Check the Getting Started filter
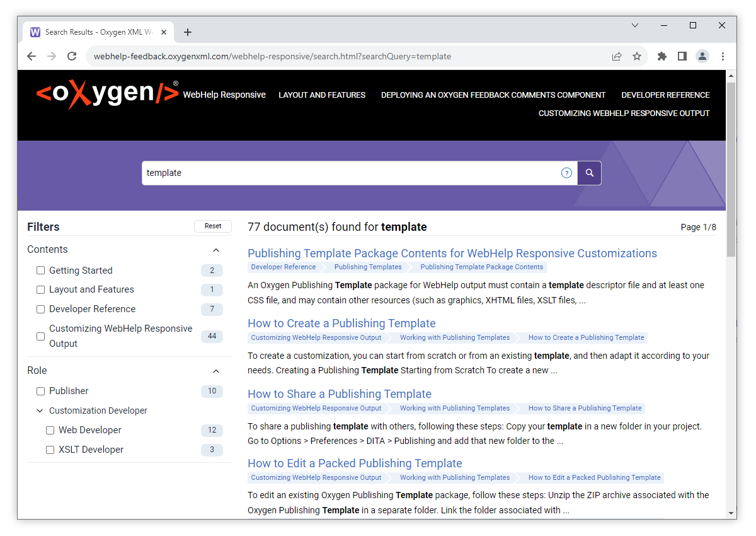This screenshot has height=536, width=756. point(40,271)
